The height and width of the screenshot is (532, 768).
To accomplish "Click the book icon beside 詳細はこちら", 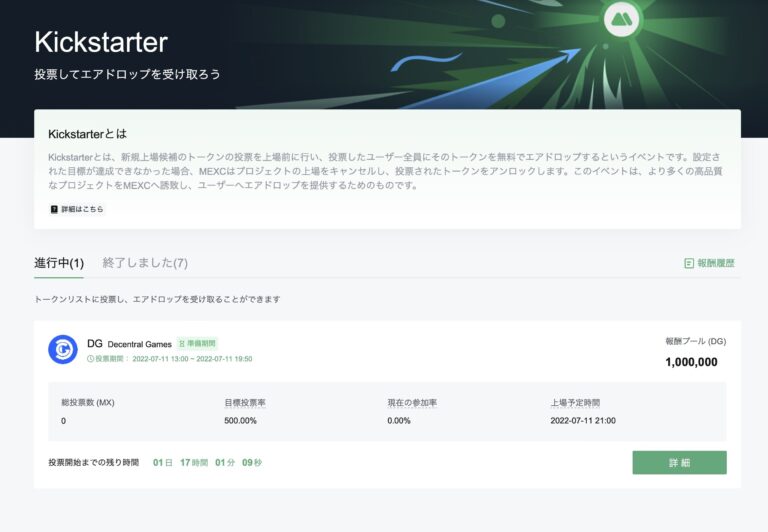I will (54, 209).
